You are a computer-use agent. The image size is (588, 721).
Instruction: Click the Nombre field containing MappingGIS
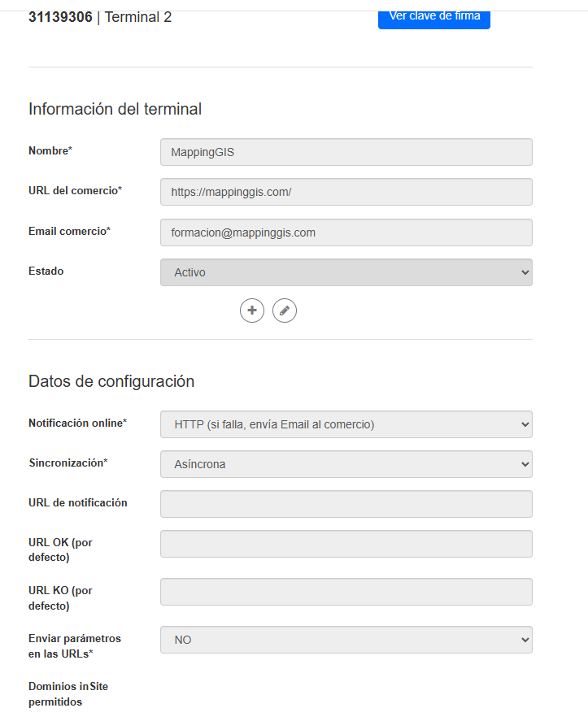[x=346, y=152]
